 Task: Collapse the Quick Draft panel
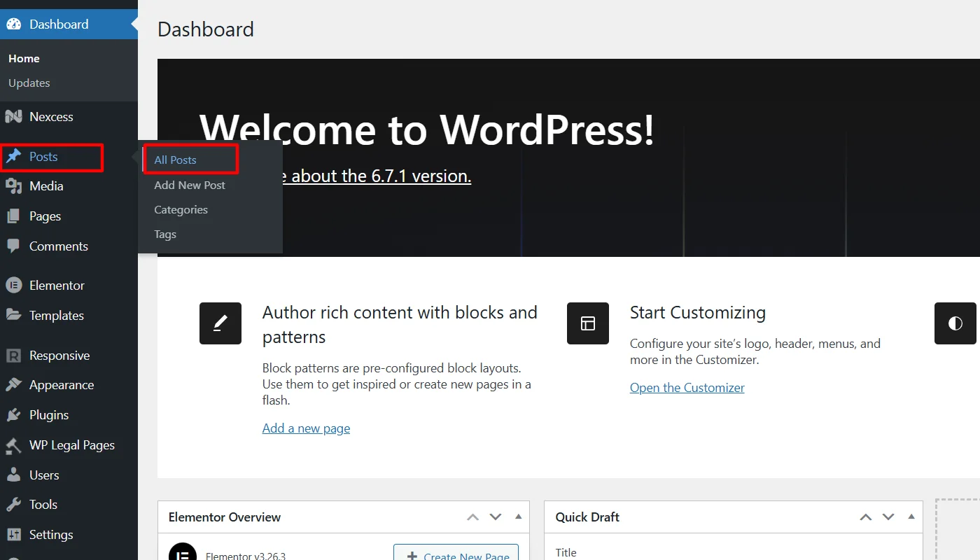click(x=911, y=517)
